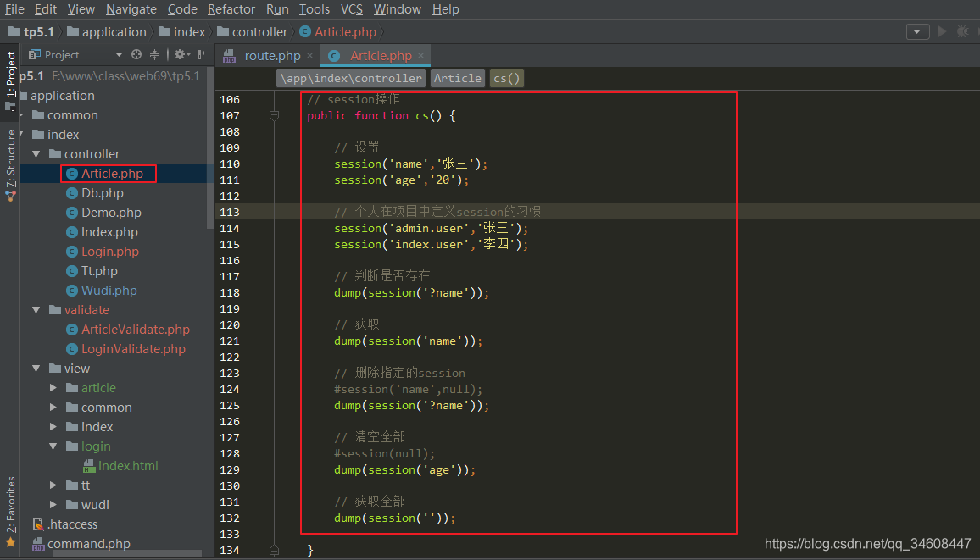Close the route.php tab
The height and width of the screenshot is (560, 980).
coord(310,56)
